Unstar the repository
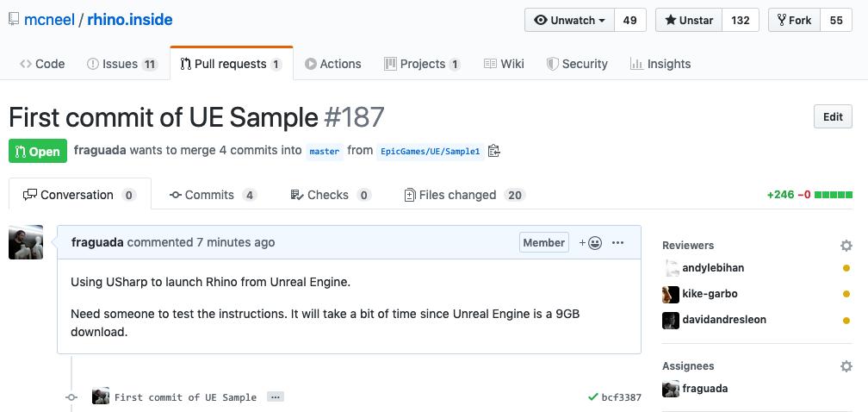 [689, 21]
